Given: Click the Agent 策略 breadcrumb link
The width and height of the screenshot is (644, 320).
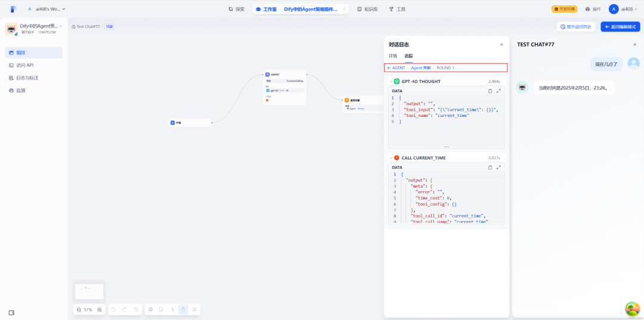Looking at the screenshot, I should (421, 67).
